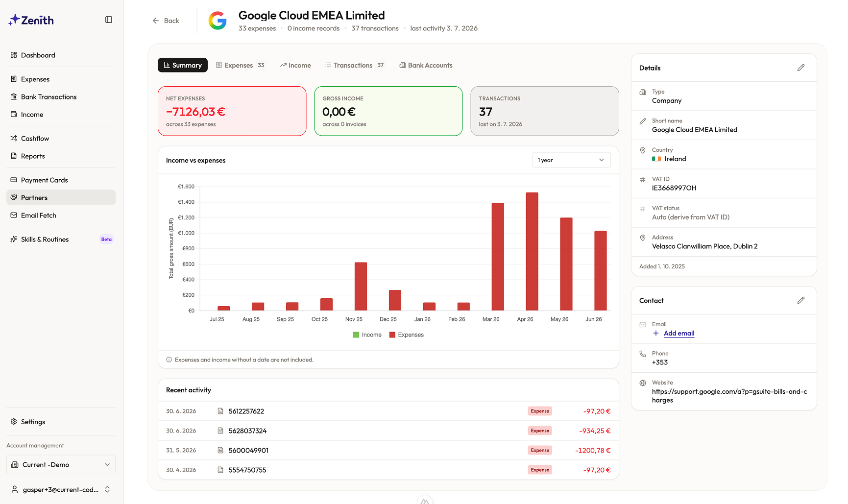The image size is (848, 504).
Task: Expand the Current -Demo account selector
Action: click(61, 465)
